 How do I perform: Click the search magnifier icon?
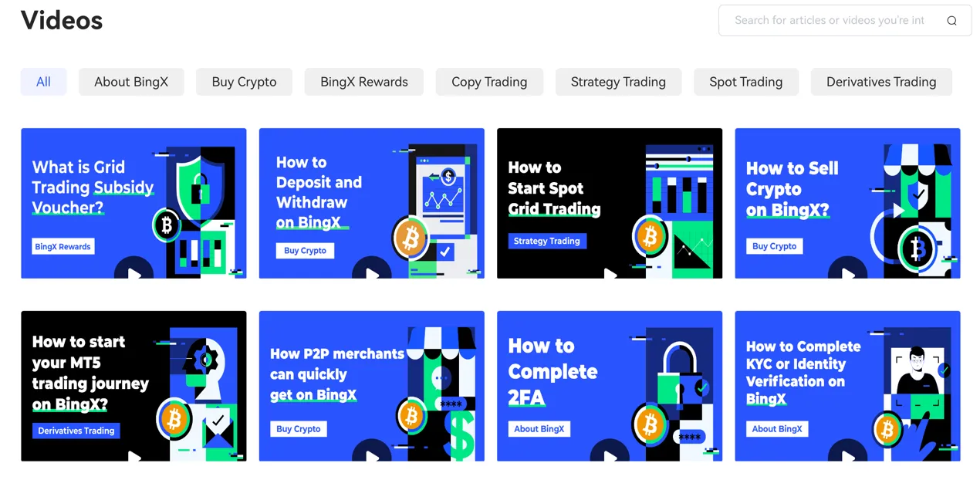[951, 21]
